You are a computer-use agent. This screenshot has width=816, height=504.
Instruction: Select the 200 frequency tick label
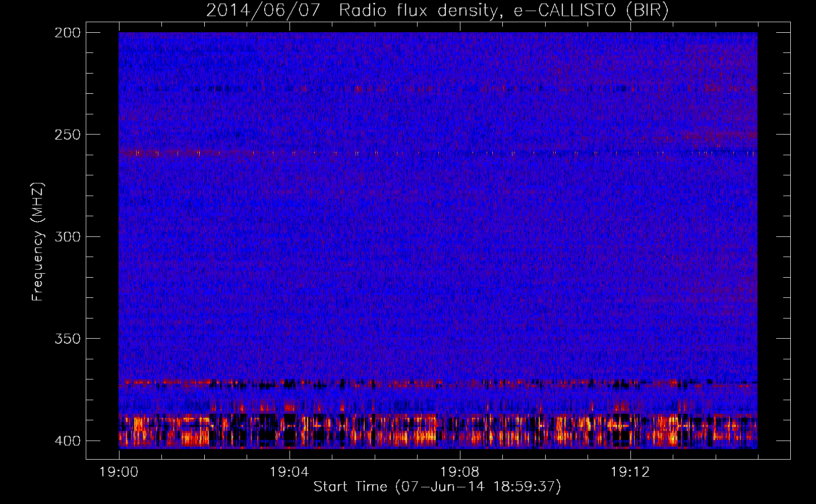(x=68, y=33)
